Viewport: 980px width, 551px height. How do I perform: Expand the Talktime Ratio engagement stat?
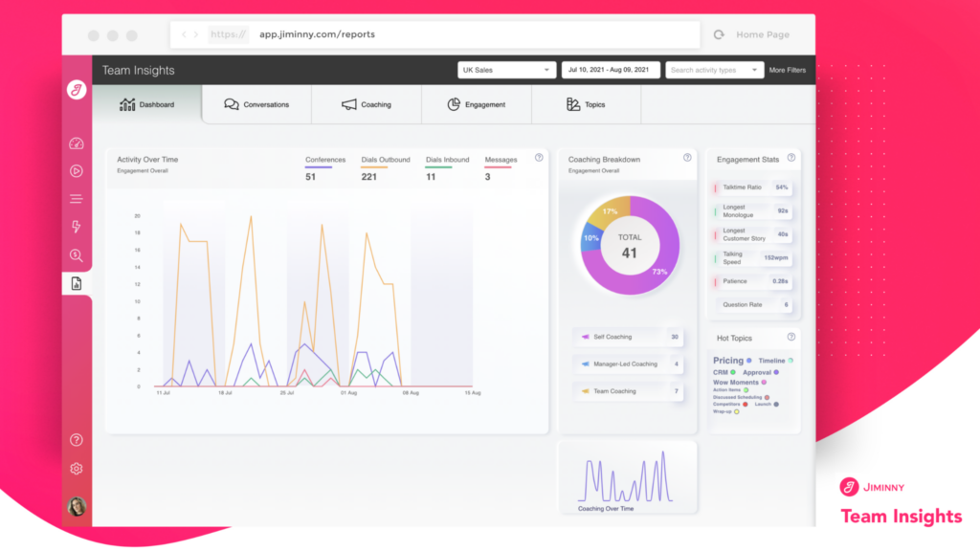tap(751, 188)
